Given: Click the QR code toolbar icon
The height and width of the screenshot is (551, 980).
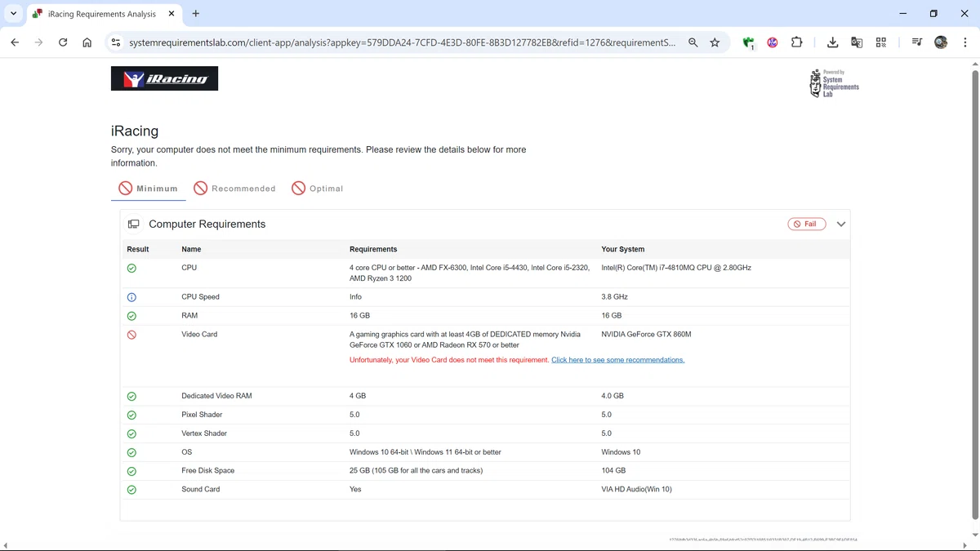Looking at the screenshot, I should (881, 42).
